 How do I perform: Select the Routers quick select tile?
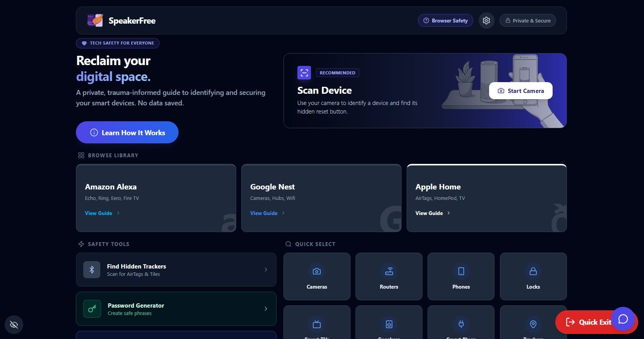pyautogui.click(x=389, y=276)
